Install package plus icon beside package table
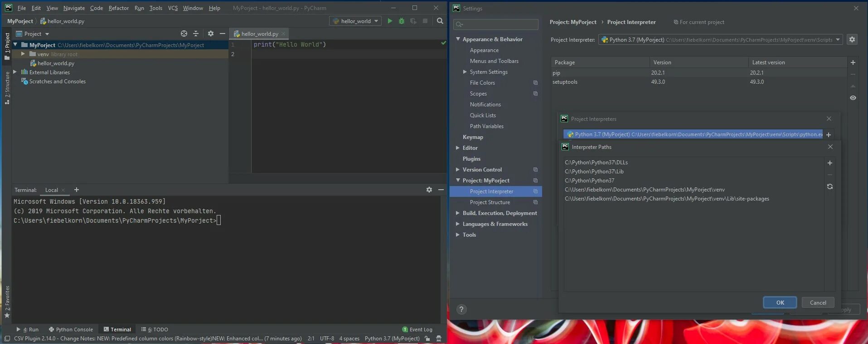 click(853, 62)
